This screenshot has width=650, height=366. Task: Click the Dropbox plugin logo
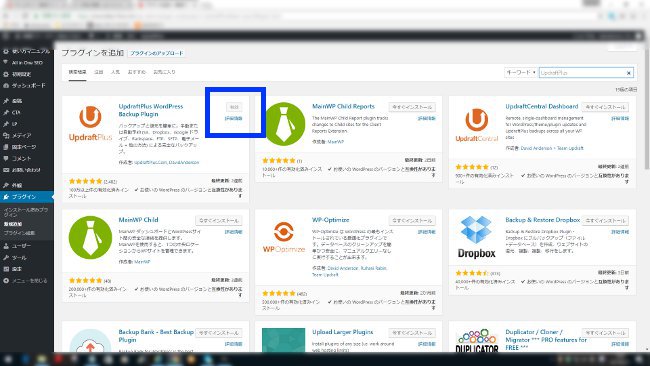(x=477, y=238)
